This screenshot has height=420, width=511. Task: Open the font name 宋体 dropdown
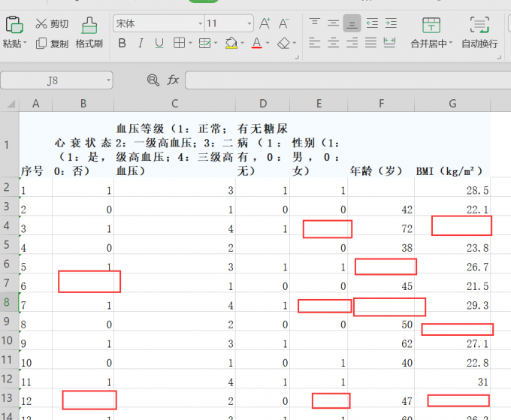pos(201,24)
